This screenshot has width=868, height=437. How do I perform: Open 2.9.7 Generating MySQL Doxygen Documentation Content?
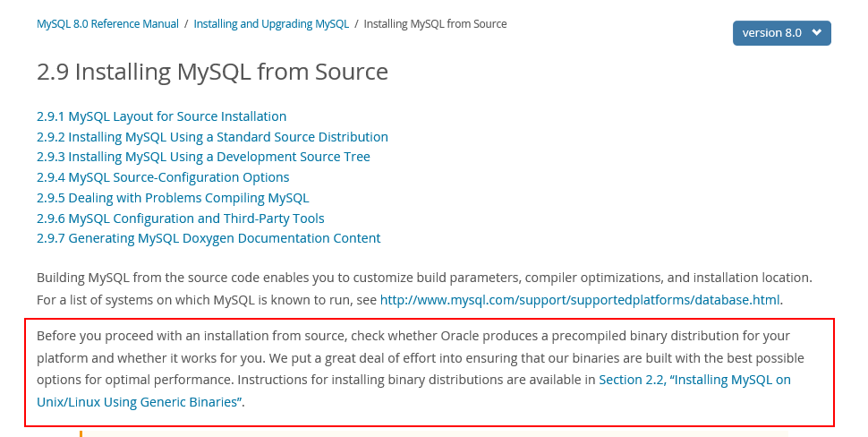(x=208, y=238)
